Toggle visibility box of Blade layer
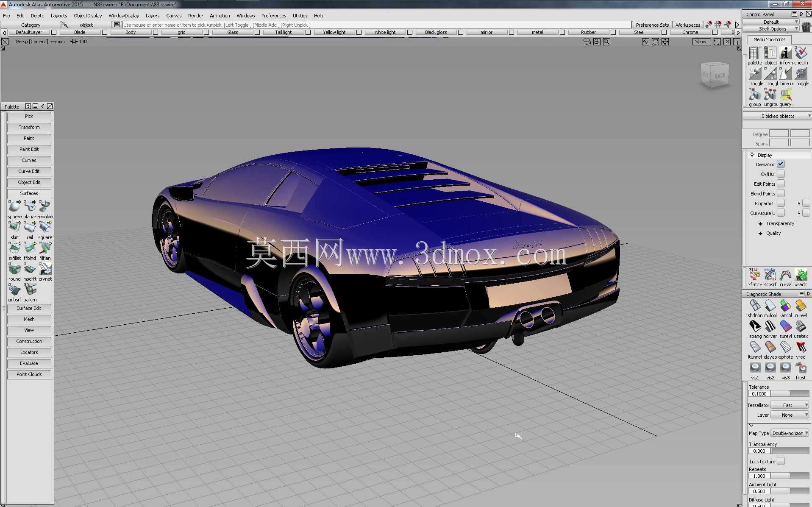Image resolution: width=812 pixels, height=507 pixels. [105, 32]
